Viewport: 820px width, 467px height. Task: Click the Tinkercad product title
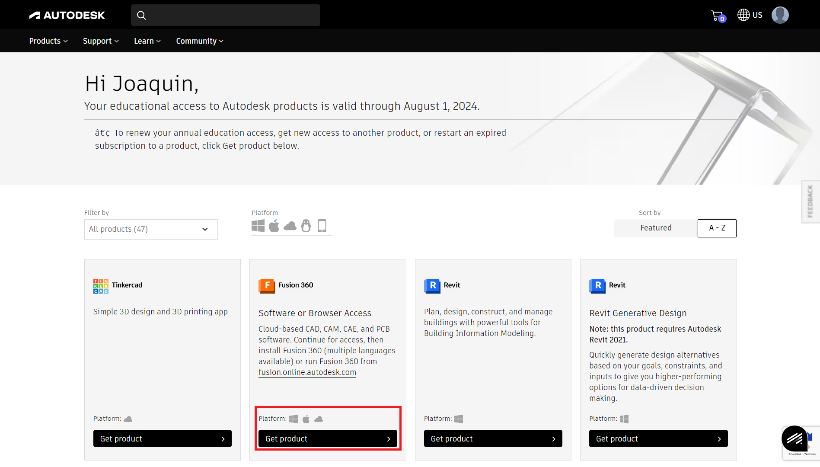pyautogui.click(x=127, y=285)
